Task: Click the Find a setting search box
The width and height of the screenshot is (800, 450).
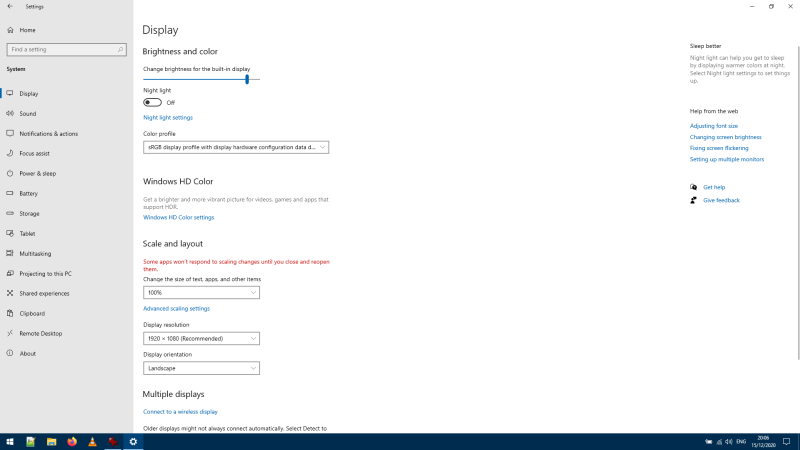Action: point(66,49)
